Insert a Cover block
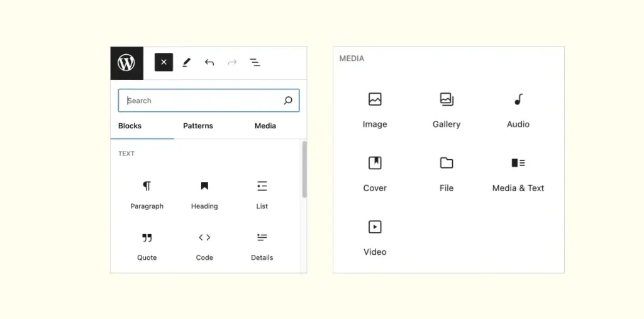 tap(375, 174)
